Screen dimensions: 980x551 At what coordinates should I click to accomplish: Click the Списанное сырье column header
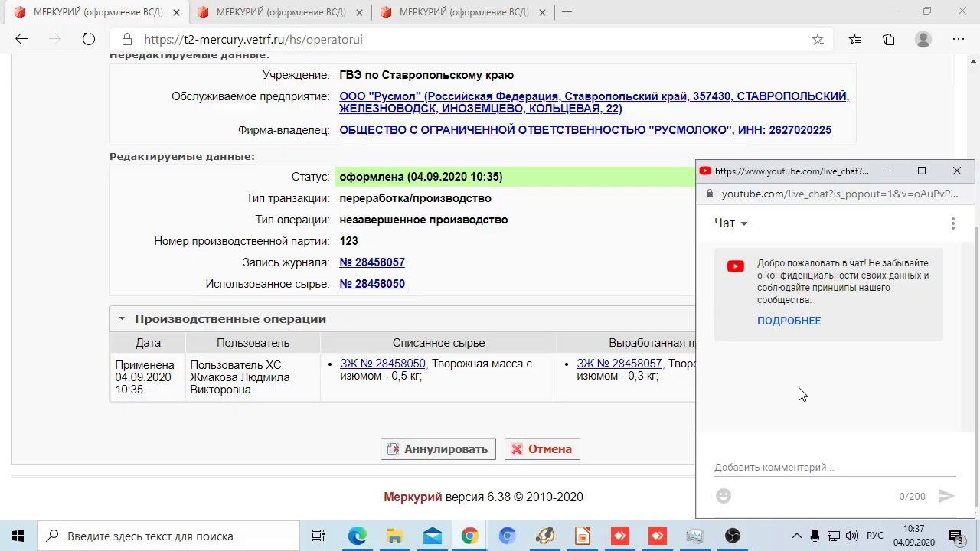click(439, 343)
